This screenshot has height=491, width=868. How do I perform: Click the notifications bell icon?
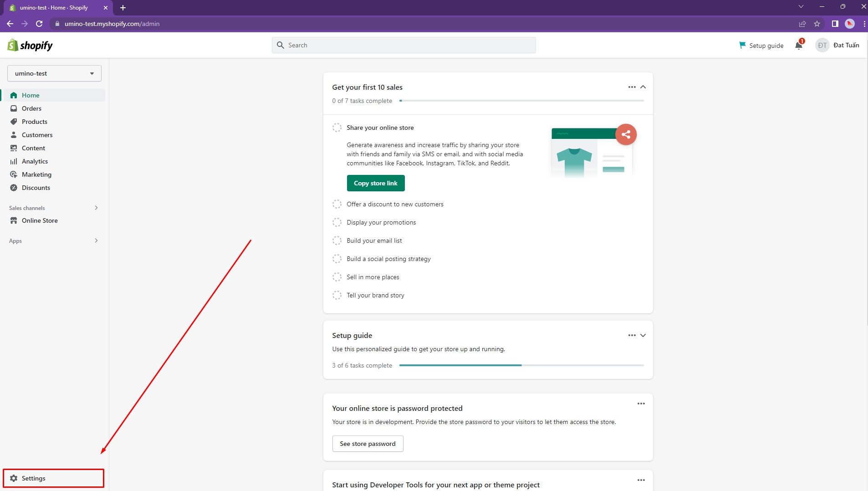[x=798, y=45]
